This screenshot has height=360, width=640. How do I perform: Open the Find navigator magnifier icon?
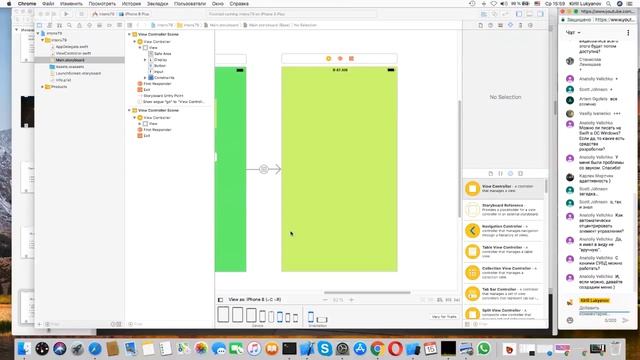pos(69,25)
